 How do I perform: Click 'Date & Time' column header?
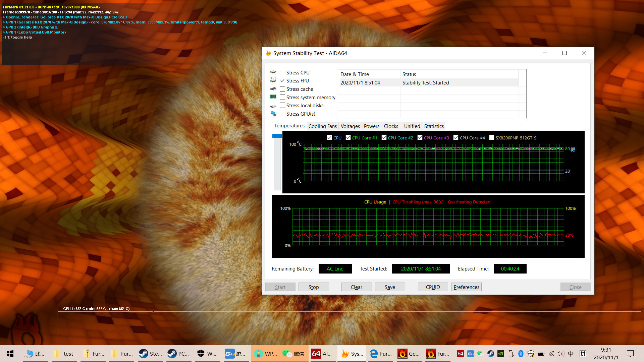[x=369, y=74]
